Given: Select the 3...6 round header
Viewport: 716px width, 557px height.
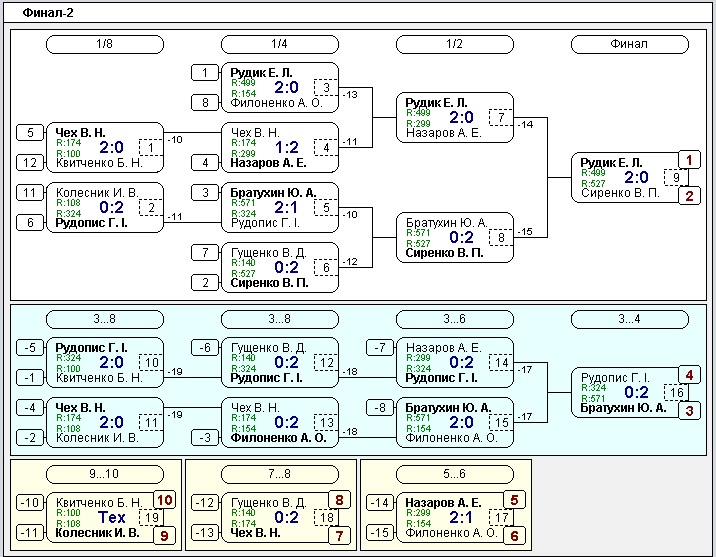Looking at the screenshot, I should pyautogui.click(x=454, y=319).
